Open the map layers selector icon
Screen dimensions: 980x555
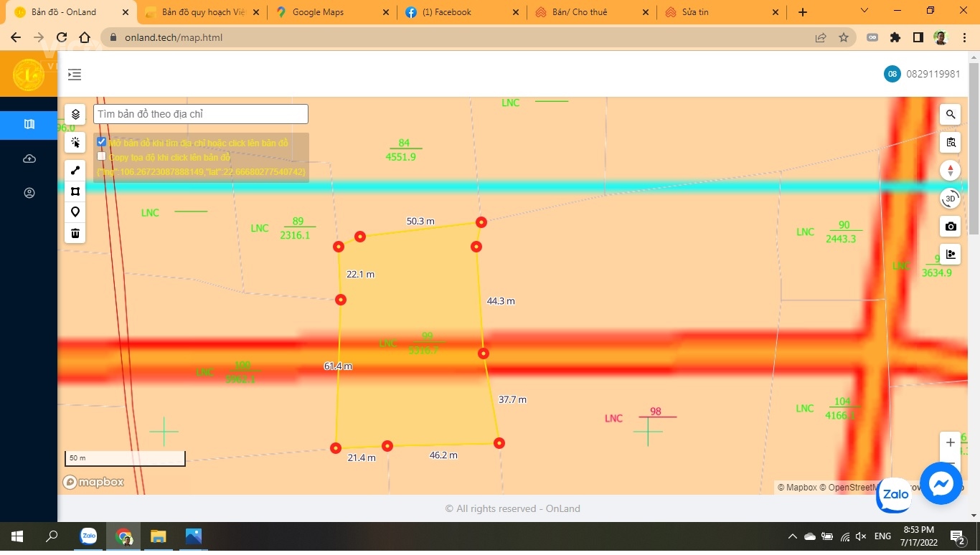(x=75, y=114)
